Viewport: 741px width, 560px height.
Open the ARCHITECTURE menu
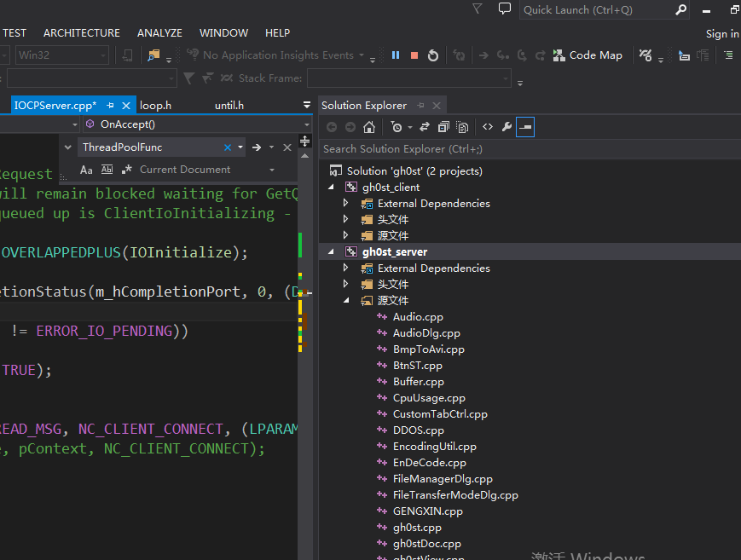click(82, 33)
